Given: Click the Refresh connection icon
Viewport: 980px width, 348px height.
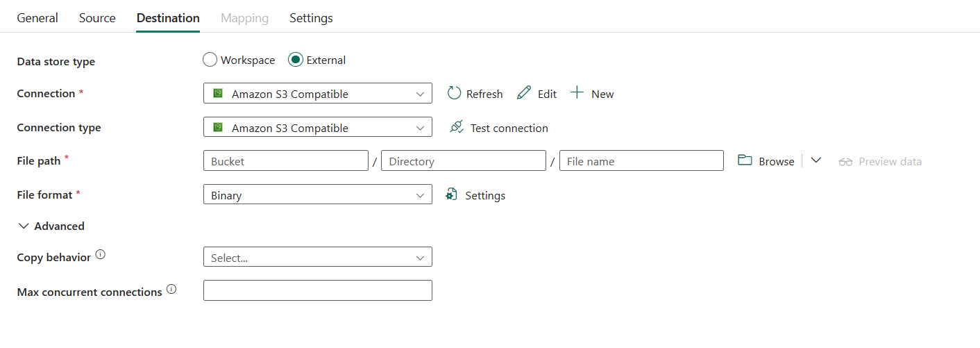Looking at the screenshot, I should 454,93.
